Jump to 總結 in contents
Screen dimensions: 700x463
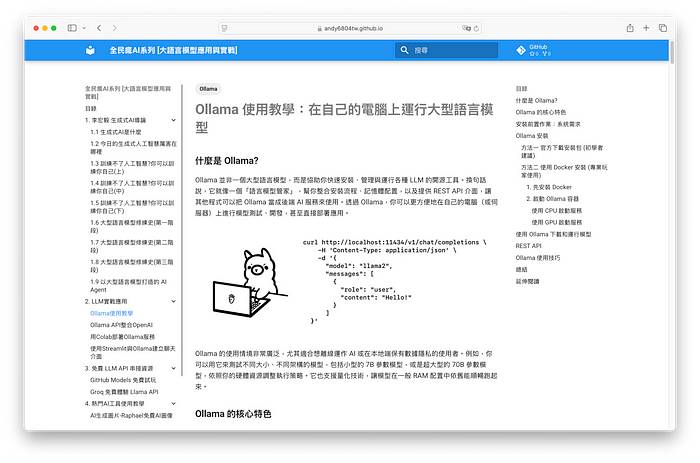click(521, 269)
